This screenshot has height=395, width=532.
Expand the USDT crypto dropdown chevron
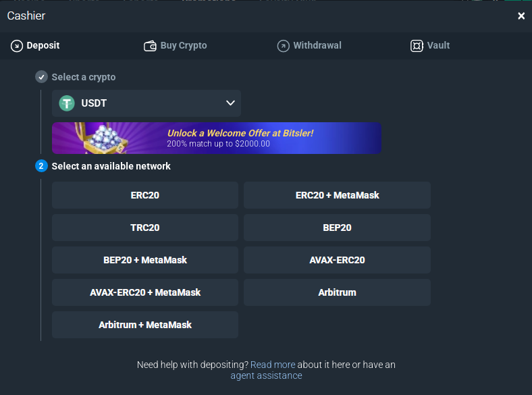pos(230,103)
